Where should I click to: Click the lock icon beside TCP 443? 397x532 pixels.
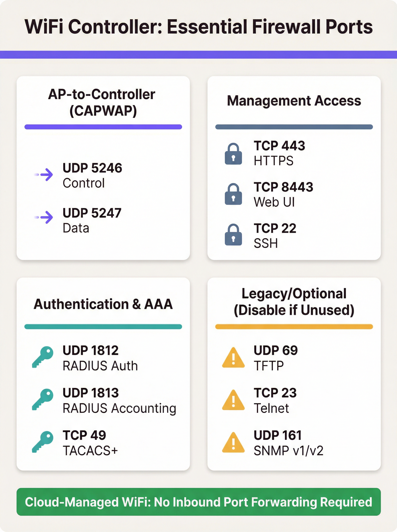click(233, 154)
